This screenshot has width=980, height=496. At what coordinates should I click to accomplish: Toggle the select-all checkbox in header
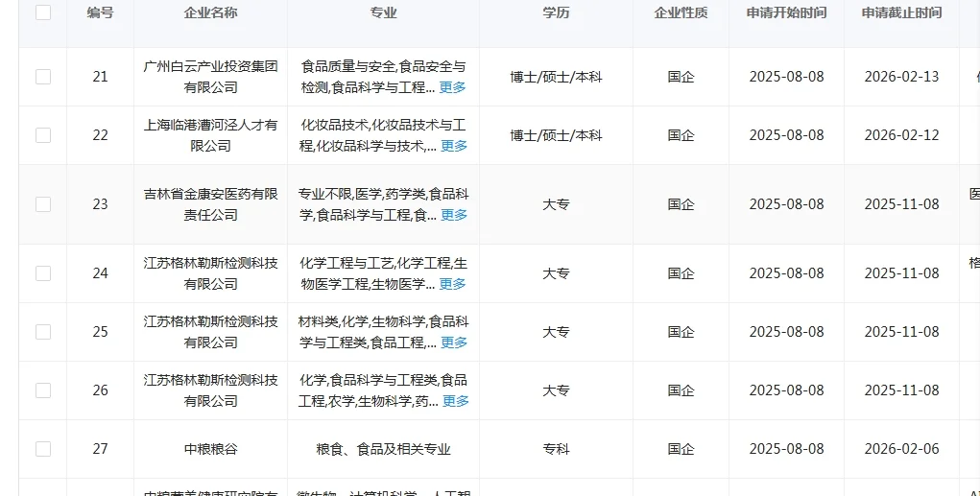43,12
